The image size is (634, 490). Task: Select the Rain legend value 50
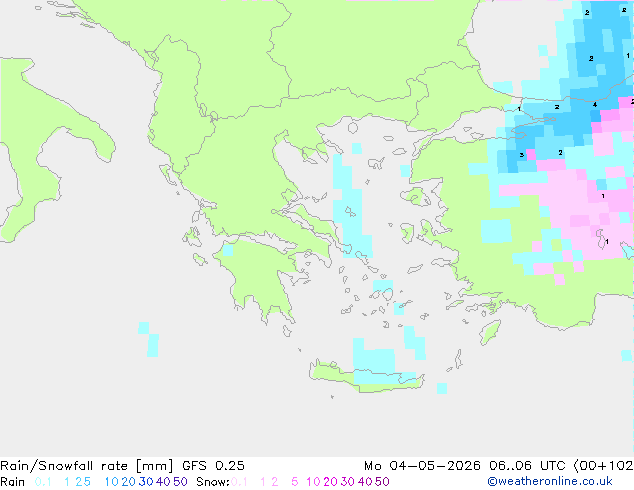(x=180, y=482)
